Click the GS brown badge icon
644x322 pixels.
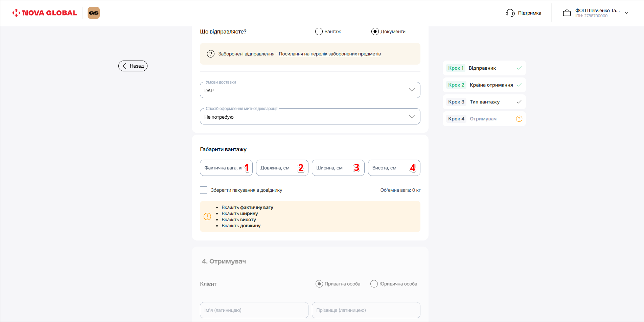pyautogui.click(x=94, y=13)
